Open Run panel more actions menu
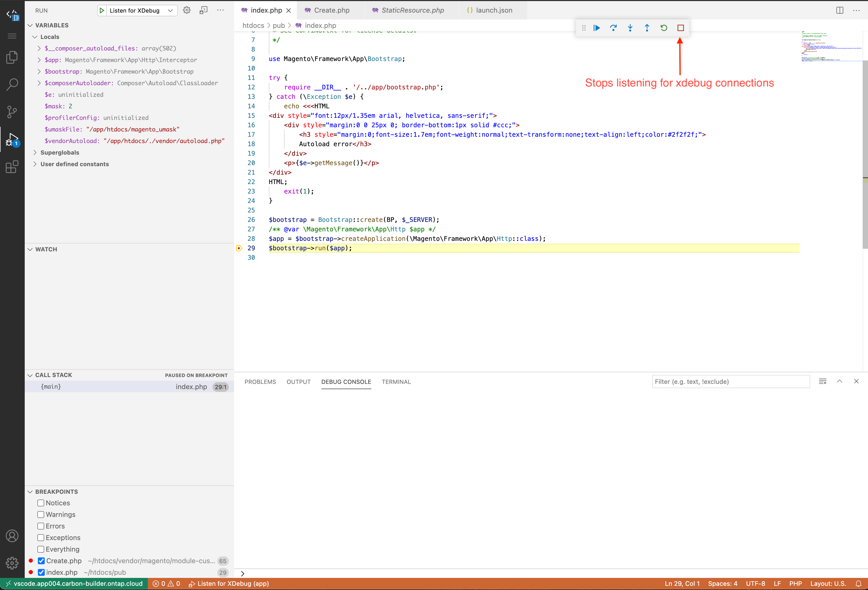The height and width of the screenshot is (590, 868). 220,11
